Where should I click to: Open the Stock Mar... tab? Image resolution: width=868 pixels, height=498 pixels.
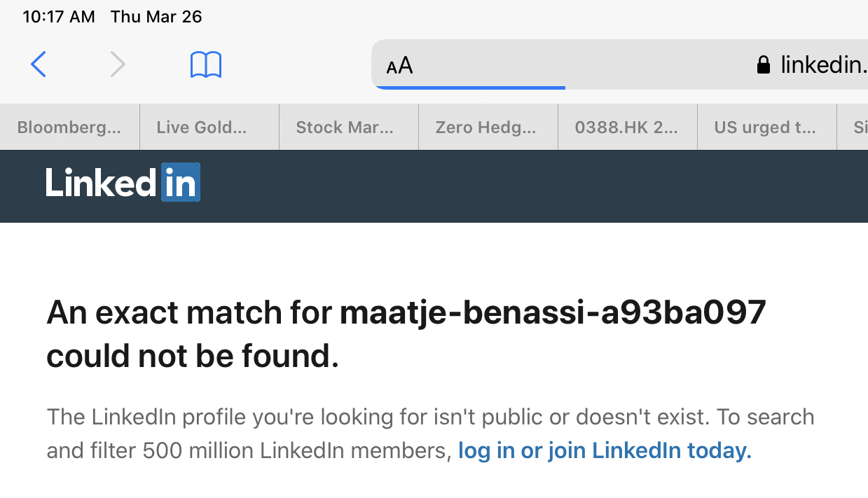coord(345,127)
